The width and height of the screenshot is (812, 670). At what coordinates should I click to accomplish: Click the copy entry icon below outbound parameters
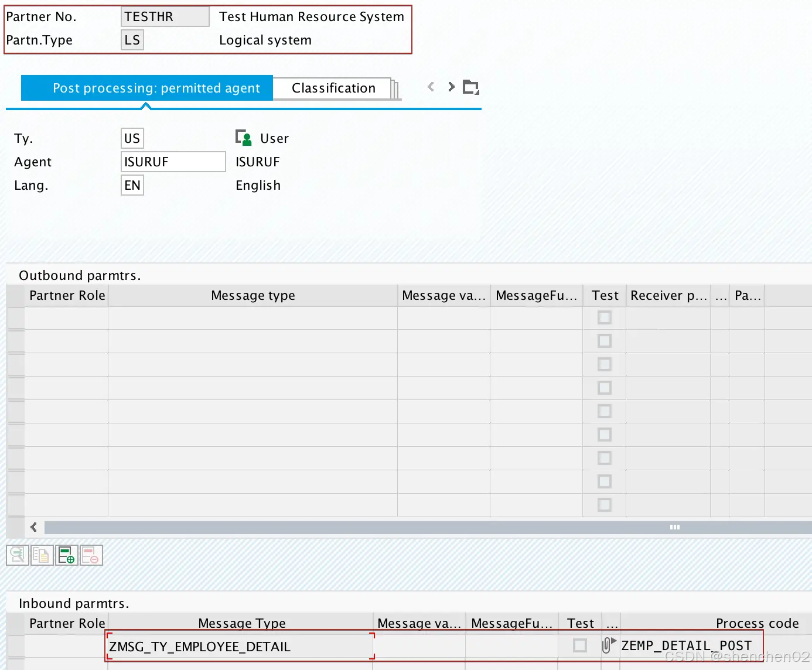point(42,555)
